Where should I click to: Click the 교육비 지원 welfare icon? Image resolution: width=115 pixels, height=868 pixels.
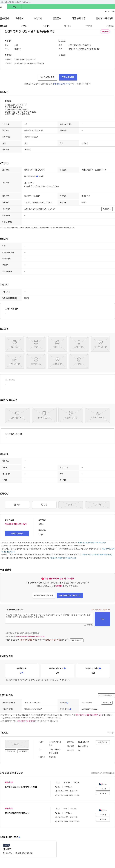pos(79,344)
